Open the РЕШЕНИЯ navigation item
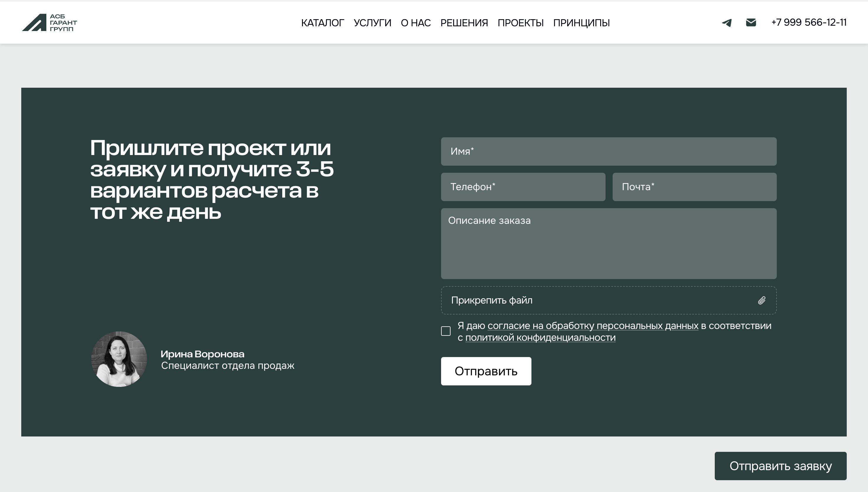868x492 pixels. tap(464, 23)
